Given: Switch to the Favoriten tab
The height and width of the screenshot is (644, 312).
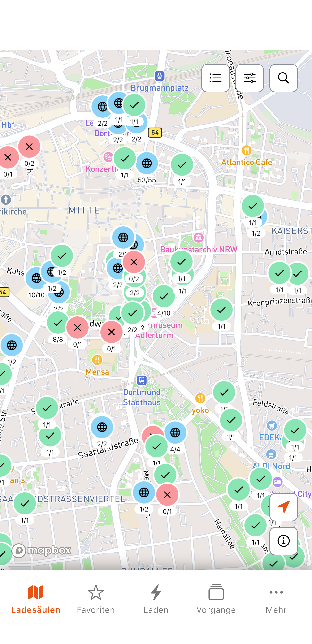Looking at the screenshot, I should [x=96, y=599].
